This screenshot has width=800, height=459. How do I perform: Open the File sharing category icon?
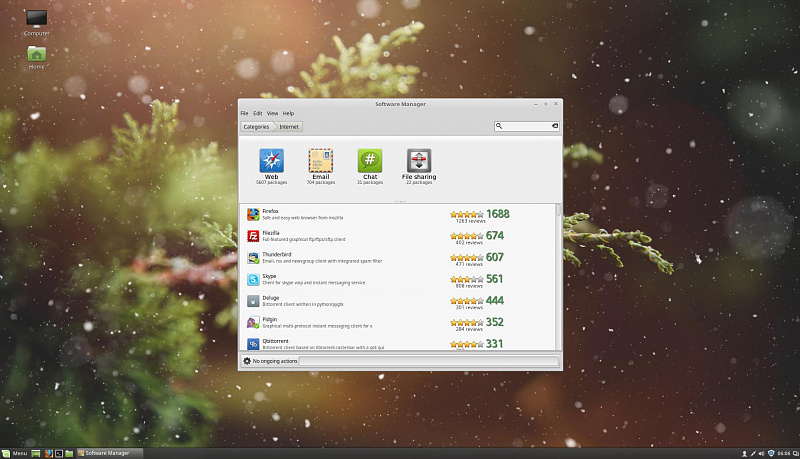click(419, 161)
